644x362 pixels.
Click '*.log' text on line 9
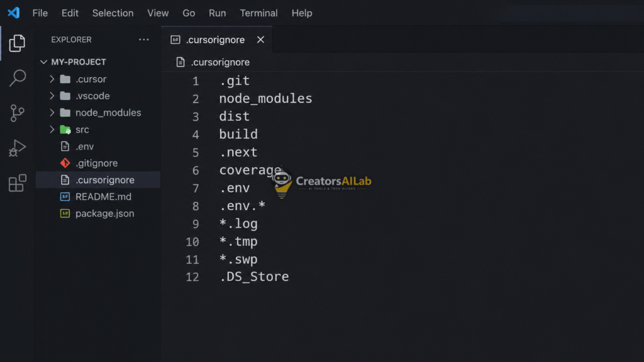(238, 224)
